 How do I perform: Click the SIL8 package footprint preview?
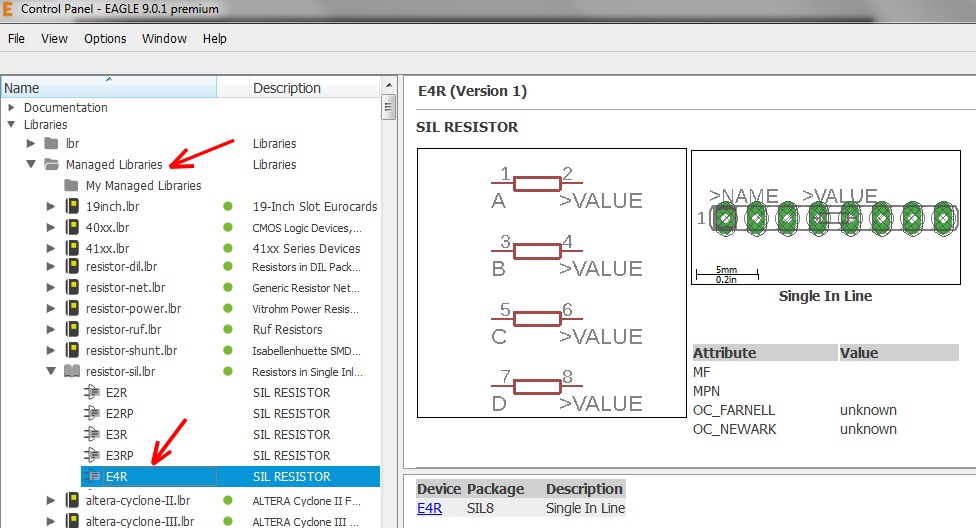point(826,217)
